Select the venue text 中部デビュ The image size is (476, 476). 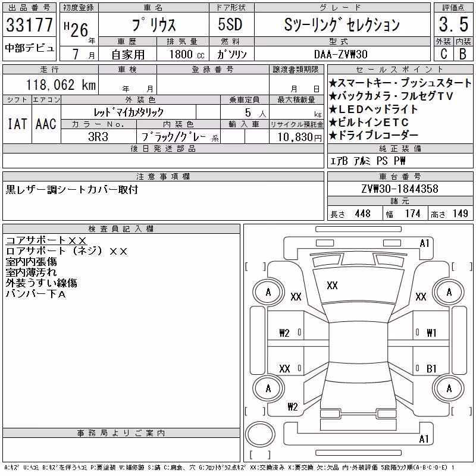tap(29, 48)
